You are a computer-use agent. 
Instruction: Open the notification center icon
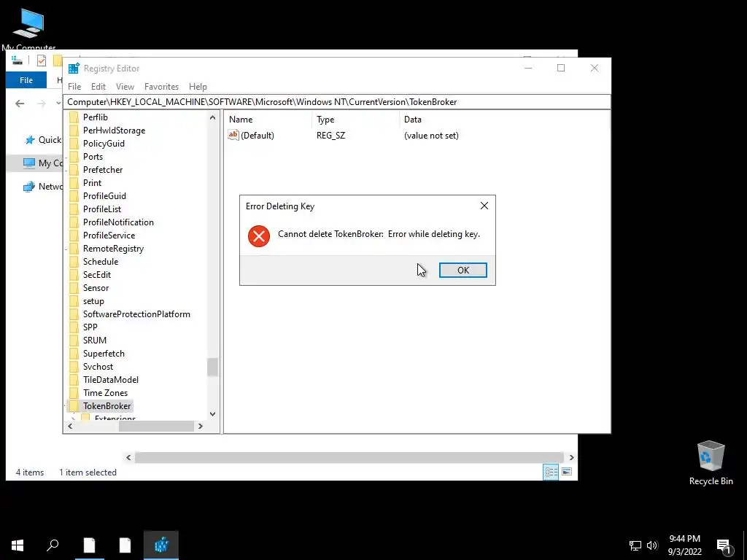point(724,545)
